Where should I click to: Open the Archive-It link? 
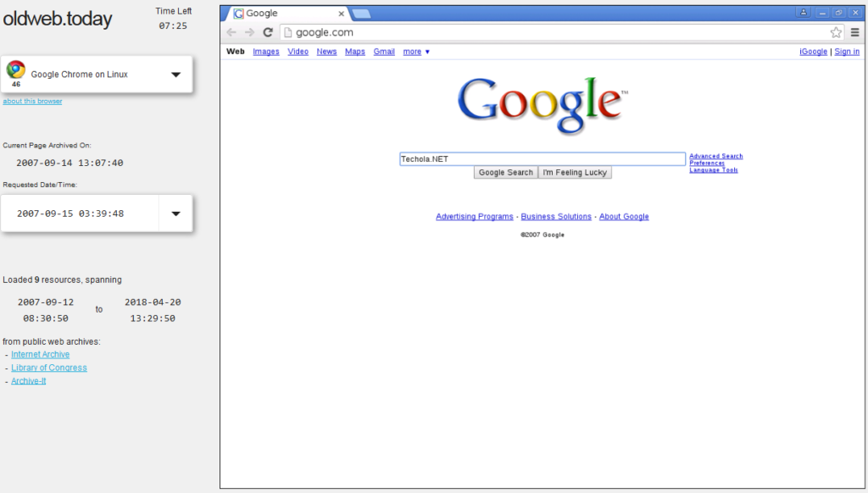coord(28,380)
